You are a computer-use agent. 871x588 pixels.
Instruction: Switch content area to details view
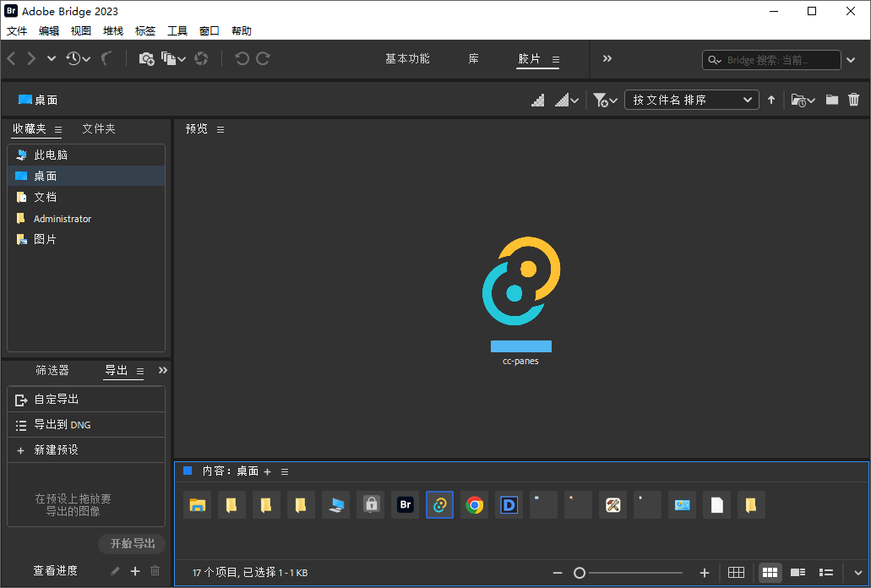pos(798,573)
